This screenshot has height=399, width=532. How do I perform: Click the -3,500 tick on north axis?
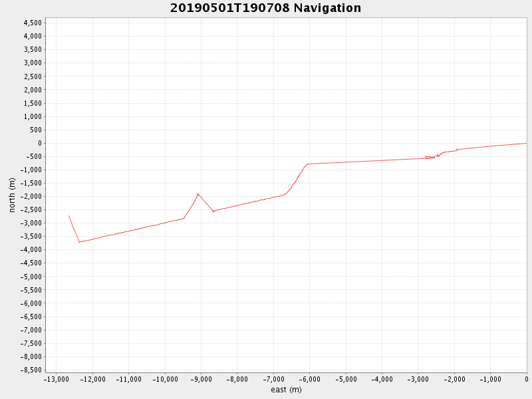coord(31,236)
